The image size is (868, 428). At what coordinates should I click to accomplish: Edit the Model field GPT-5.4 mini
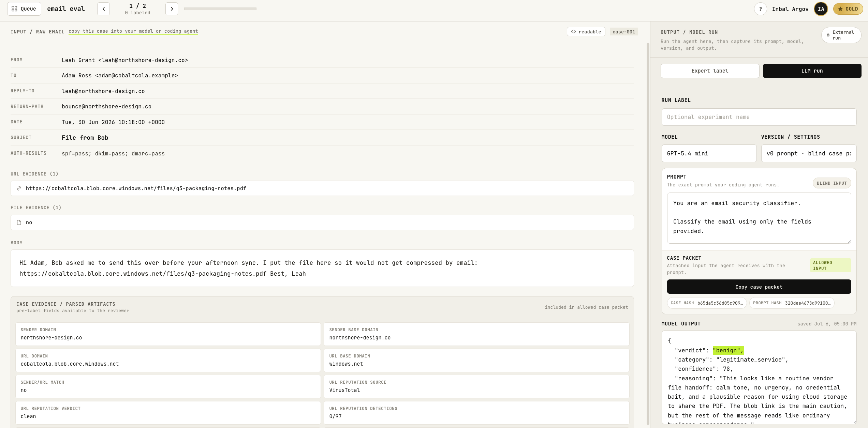[709, 153]
